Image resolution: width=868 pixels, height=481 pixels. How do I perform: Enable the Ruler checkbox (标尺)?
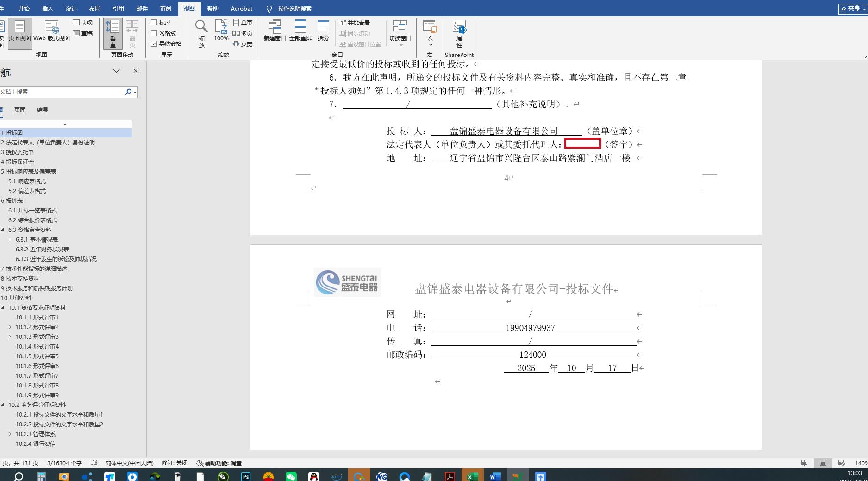click(154, 23)
